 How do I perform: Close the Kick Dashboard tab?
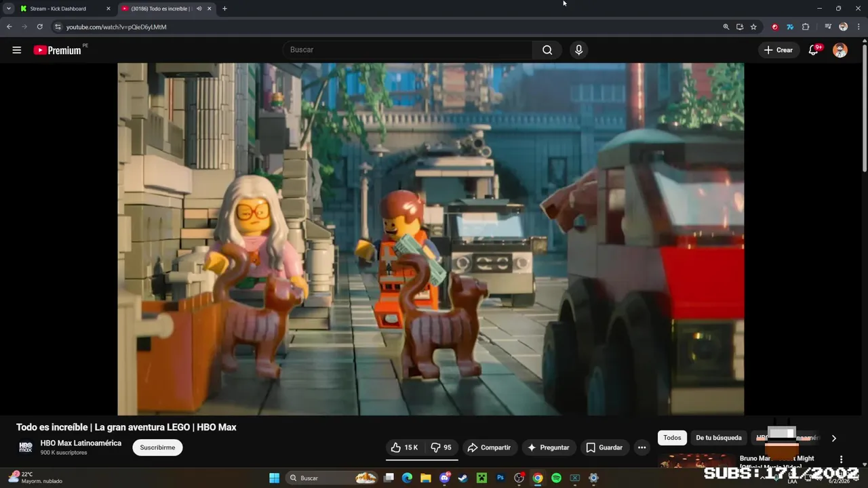coord(108,9)
